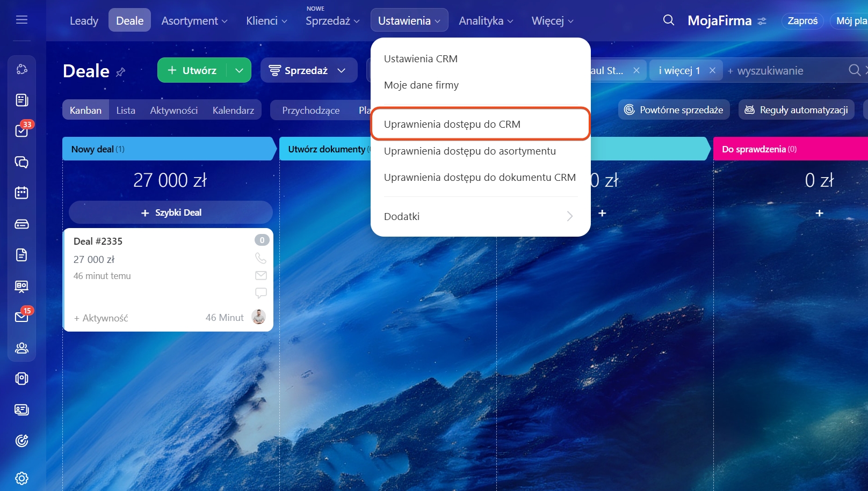Click the Szybki Deal button
This screenshot has height=491, width=868.
click(x=171, y=212)
